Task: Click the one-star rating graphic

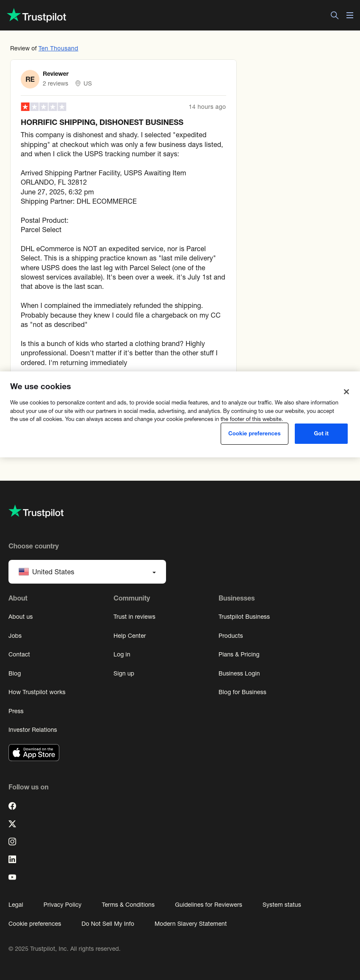Action: pyautogui.click(x=44, y=107)
